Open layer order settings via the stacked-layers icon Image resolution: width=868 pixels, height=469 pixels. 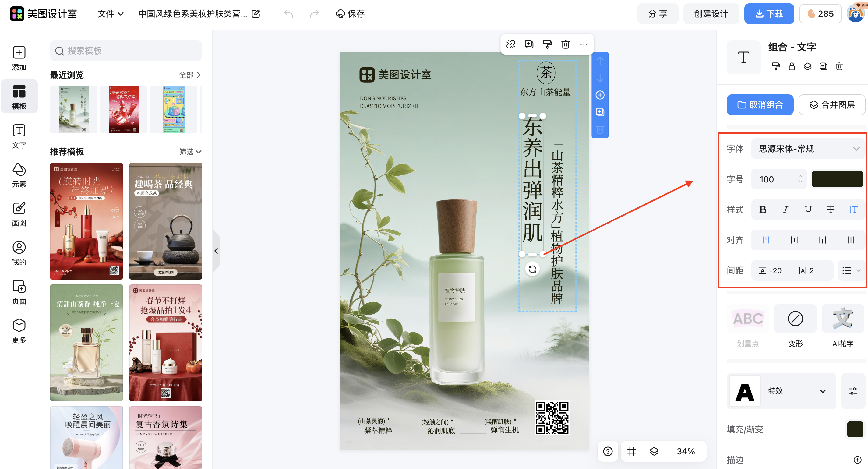(808, 66)
